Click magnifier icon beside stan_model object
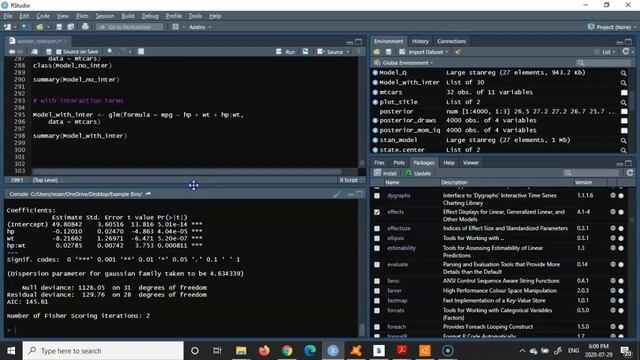Image resolution: width=640 pixels, height=360 pixels. click(x=623, y=140)
